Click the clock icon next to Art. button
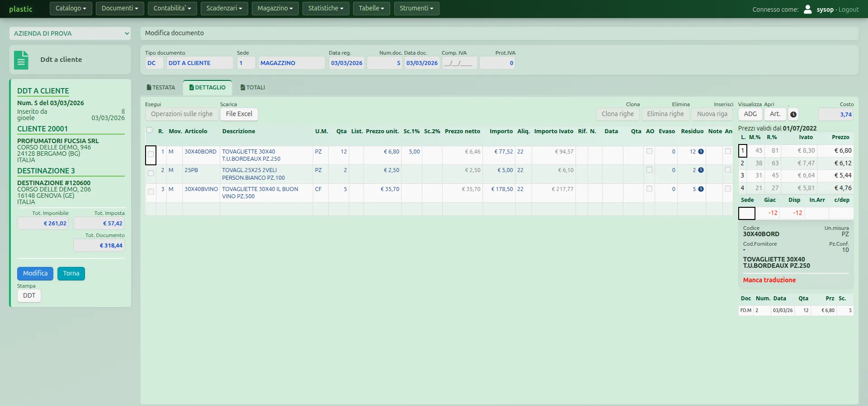The width and height of the screenshot is (868, 406). click(793, 114)
